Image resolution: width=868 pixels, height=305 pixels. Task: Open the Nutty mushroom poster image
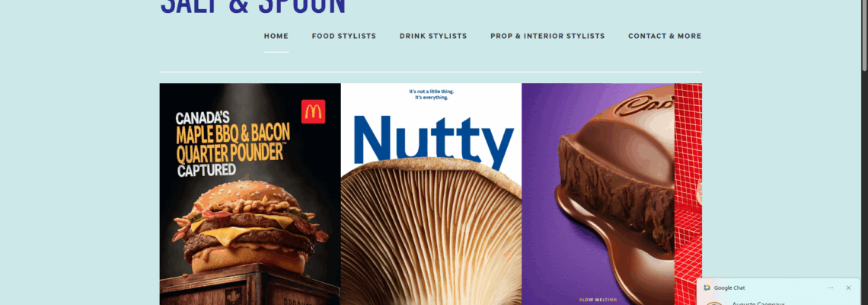click(x=431, y=194)
